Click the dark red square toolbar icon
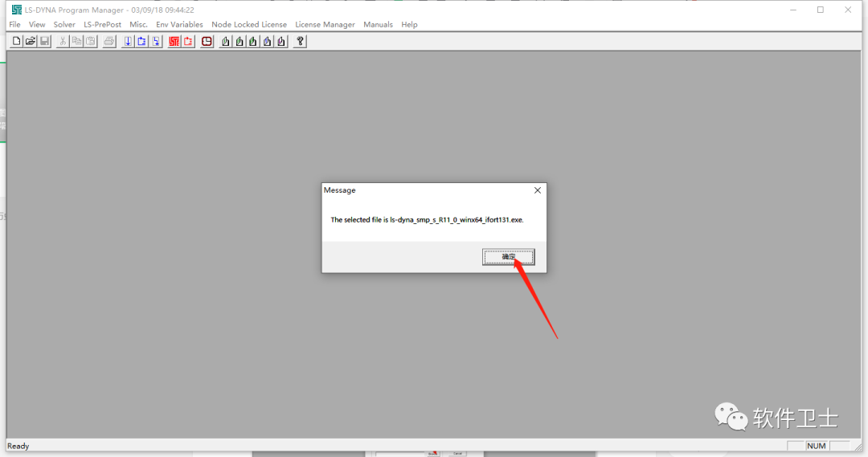Viewport: 868px width, 457px height. [x=207, y=41]
